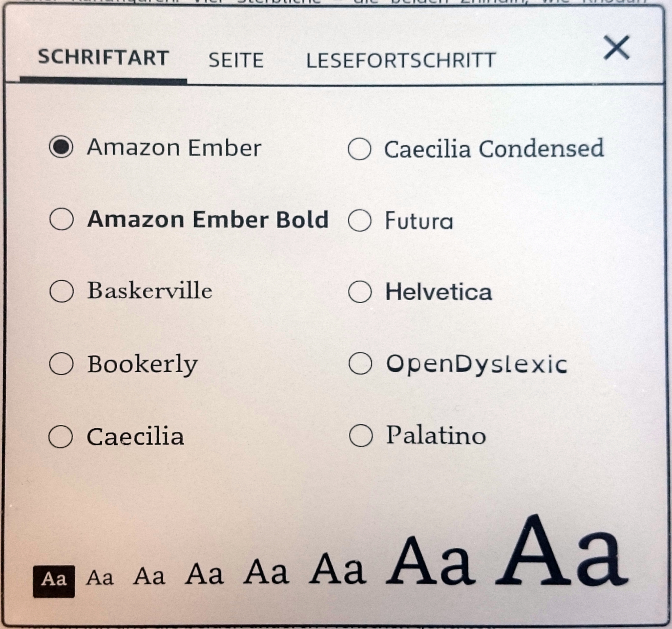The width and height of the screenshot is (672, 629).
Task: Choose Amazon Ember Bold font
Action: click(61, 219)
